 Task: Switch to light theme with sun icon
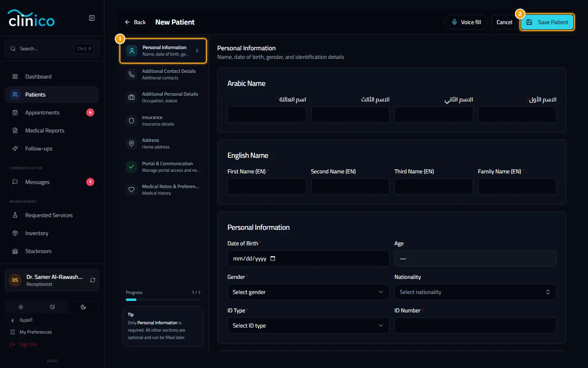21,307
